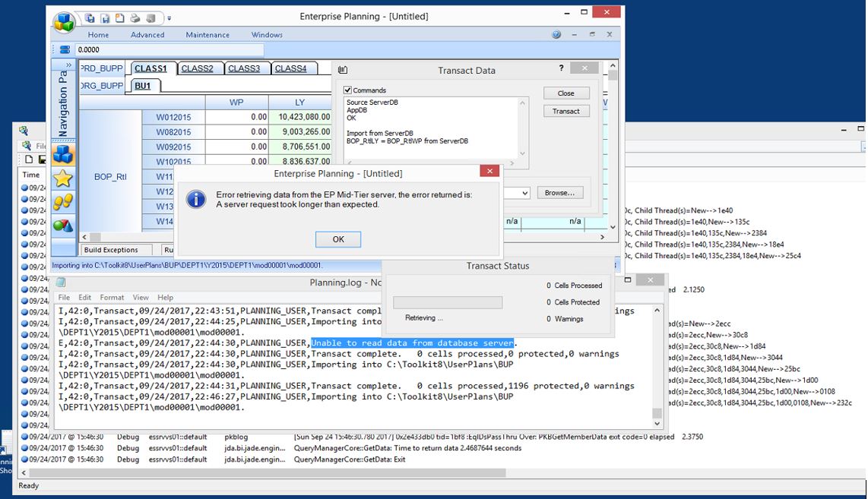Click the highlighted 'Unable to read data' log text
868x499 pixels.
coord(413,343)
